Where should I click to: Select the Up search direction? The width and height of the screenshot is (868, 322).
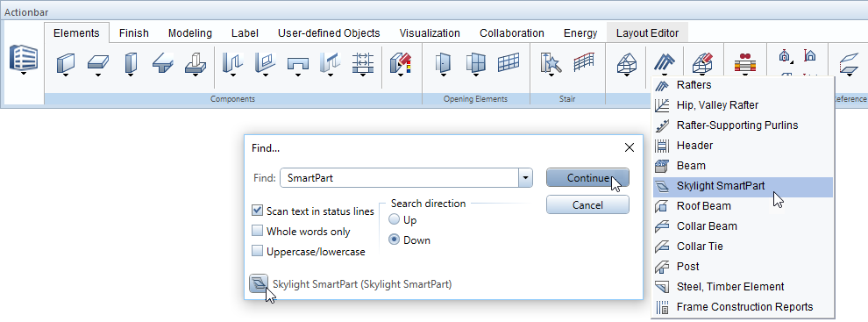[x=395, y=220]
